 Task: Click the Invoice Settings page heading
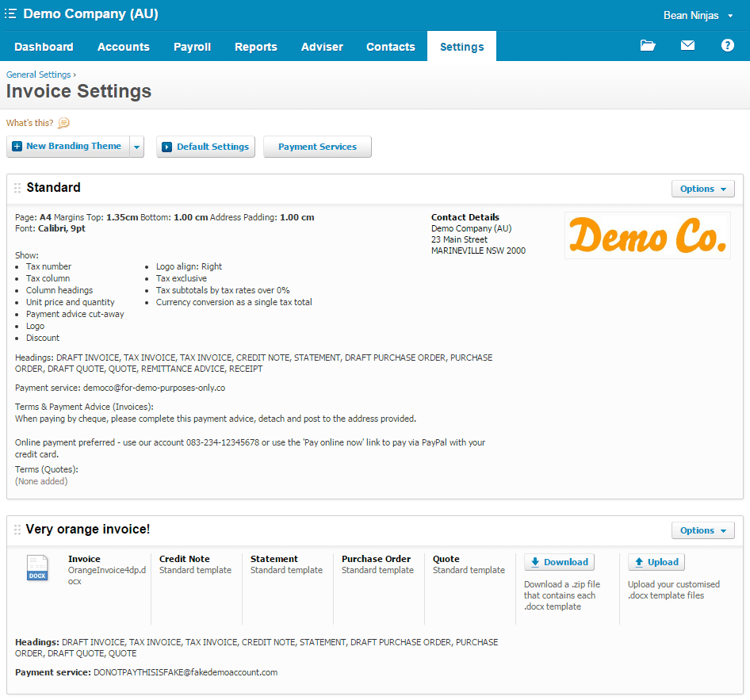tap(79, 91)
